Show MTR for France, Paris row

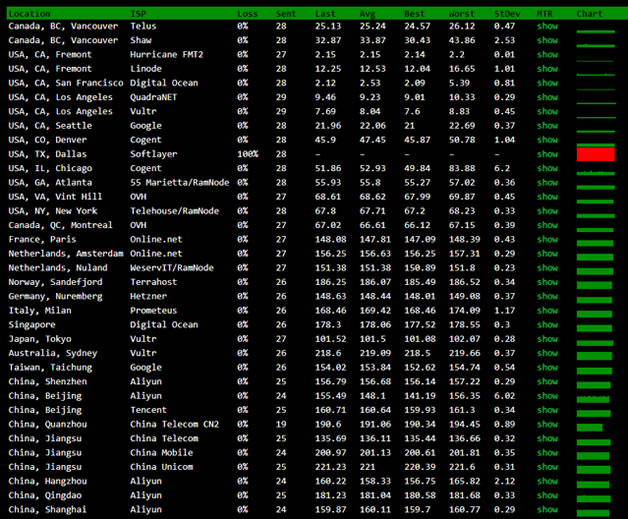click(547, 239)
